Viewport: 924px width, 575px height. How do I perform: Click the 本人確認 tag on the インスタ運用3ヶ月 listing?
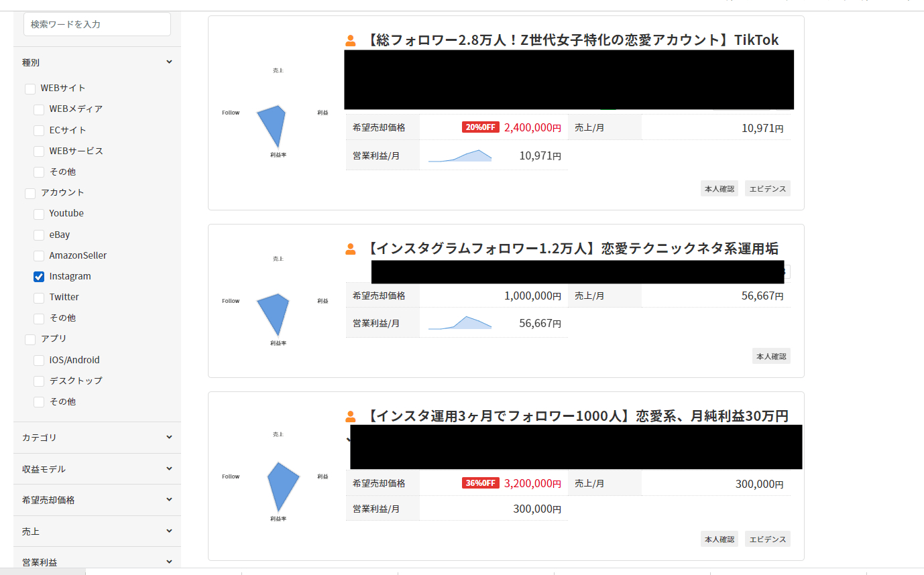[719, 539]
